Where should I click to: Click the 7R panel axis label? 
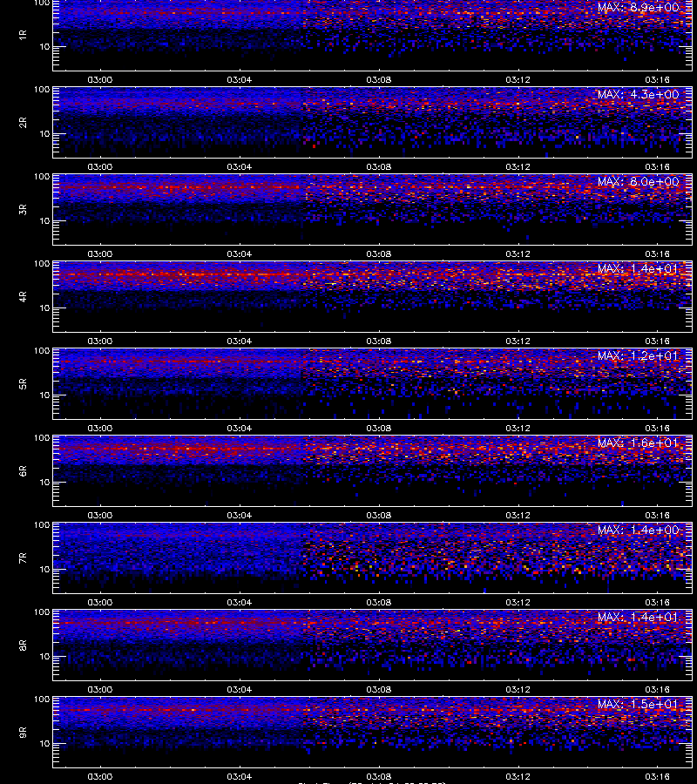click(23, 558)
